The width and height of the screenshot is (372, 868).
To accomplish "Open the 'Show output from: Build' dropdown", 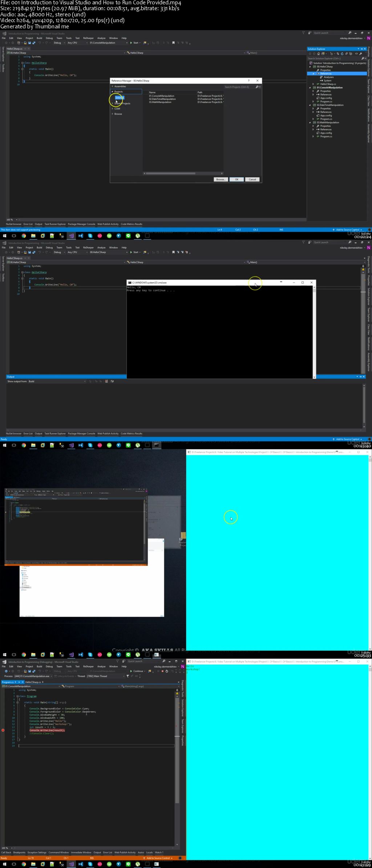I will pyautogui.click(x=57, y=381).
